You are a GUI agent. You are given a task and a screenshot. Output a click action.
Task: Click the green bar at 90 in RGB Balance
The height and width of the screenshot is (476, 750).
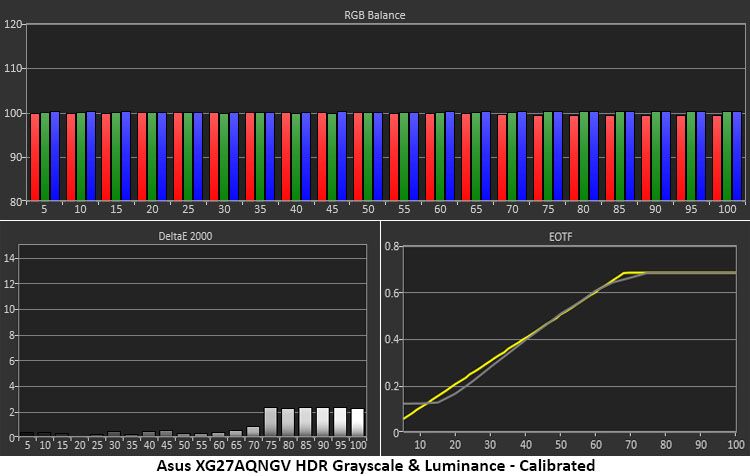click(656, 156)
